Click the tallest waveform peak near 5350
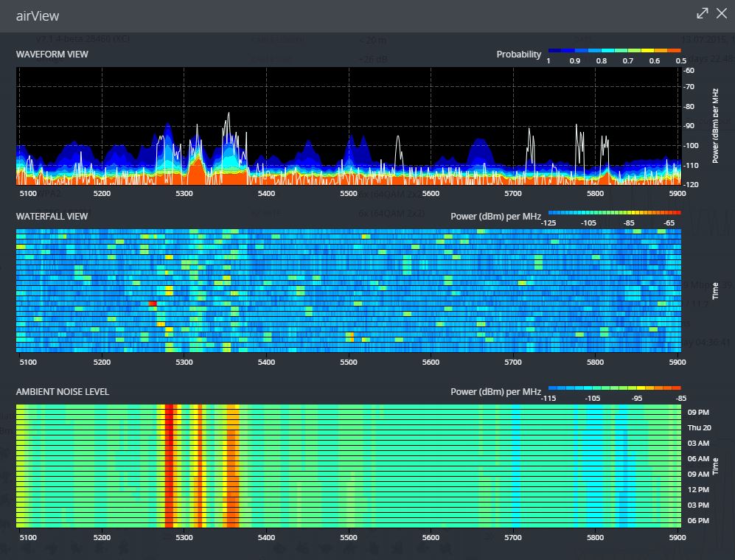The width and height of the screenshot is (735, 560). 229,115
